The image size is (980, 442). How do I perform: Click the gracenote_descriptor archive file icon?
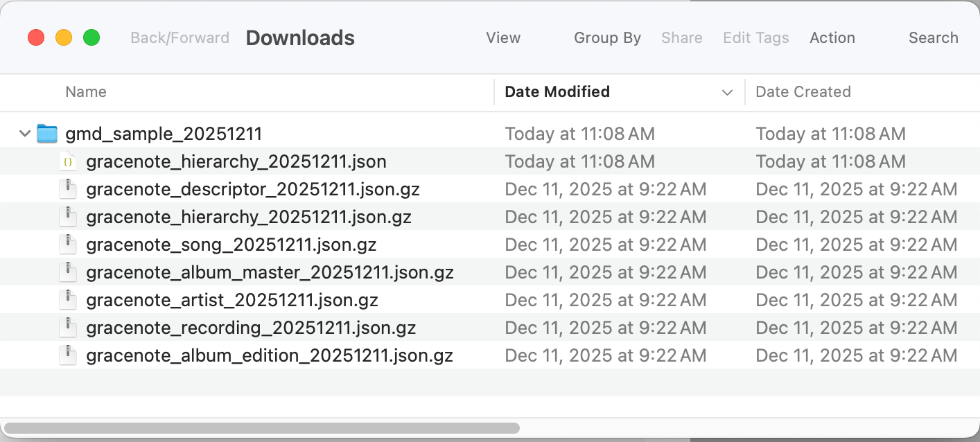pos(68,189)
